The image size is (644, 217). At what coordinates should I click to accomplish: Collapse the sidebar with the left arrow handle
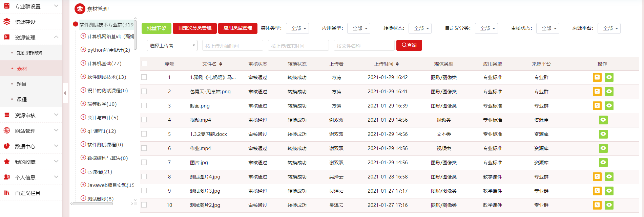point(65,93)
